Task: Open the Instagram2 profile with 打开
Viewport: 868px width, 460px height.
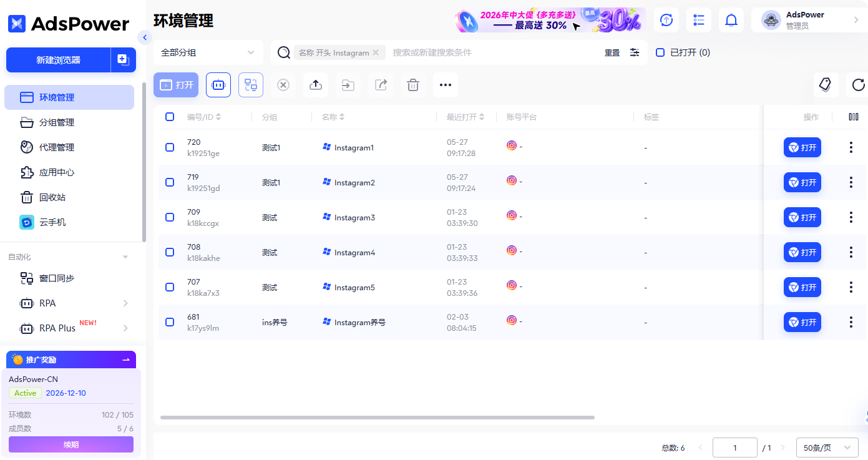Action: coord(802,182)
